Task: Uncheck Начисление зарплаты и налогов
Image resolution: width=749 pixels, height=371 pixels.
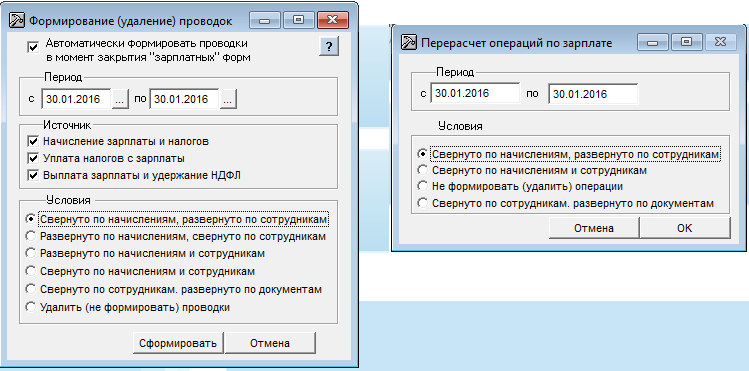Action: pyautogui.click(x=33, y=142)
